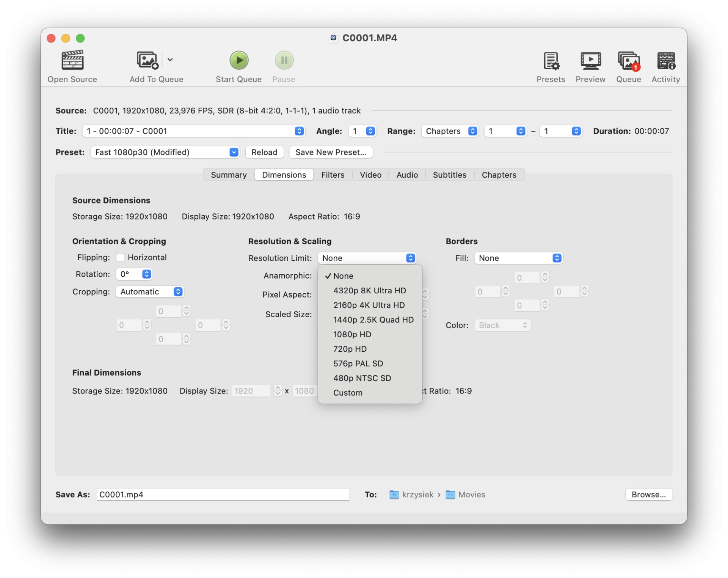Open the Preset Fast 1080p30 dropdown

click(165, 152)
